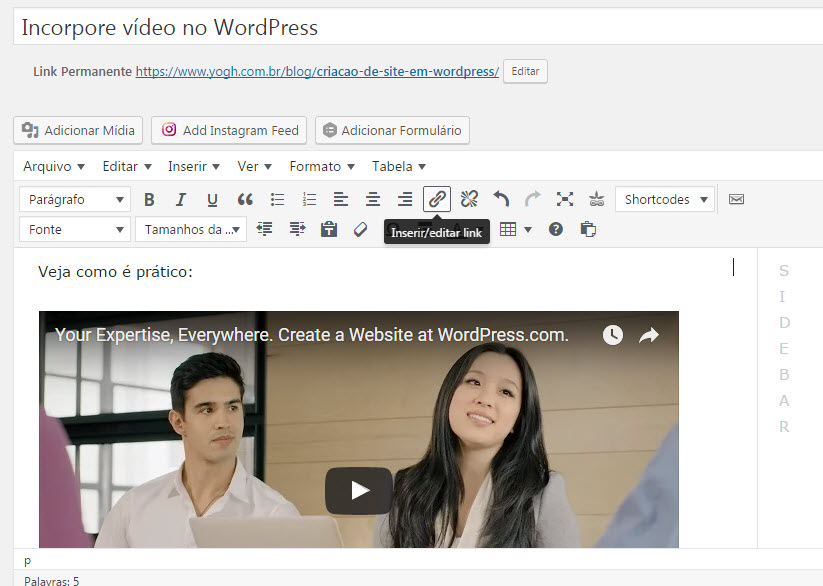Enter fullscreen distraction-free writing mode
Image resolution: width=823 pixels, height=586 pixels.
coord(565,200)
